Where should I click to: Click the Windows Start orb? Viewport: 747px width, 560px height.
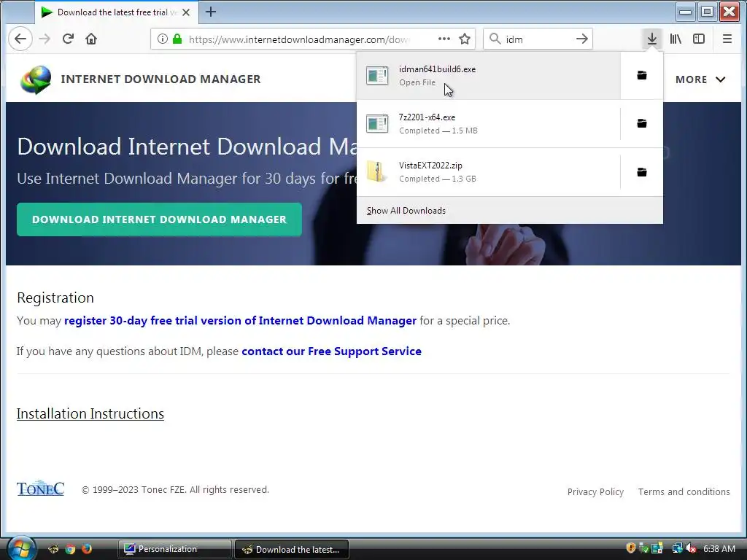tap(21, 548)
